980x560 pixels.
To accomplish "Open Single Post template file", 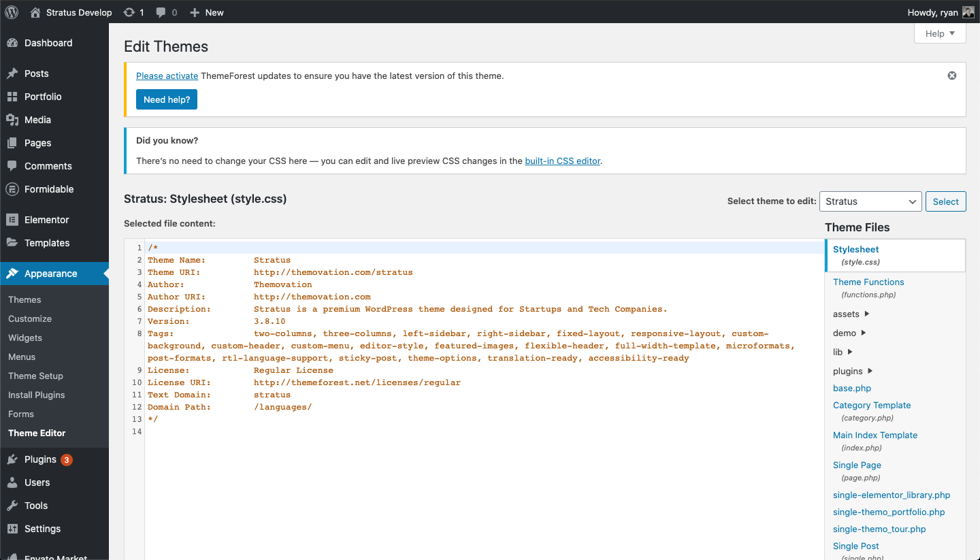I will (x=855, y=546).
